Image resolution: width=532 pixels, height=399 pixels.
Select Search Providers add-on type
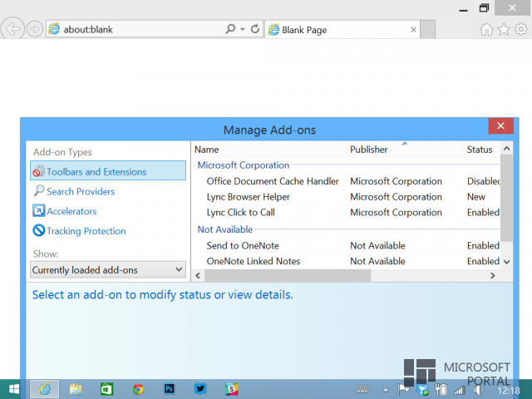tap(81, 192)
